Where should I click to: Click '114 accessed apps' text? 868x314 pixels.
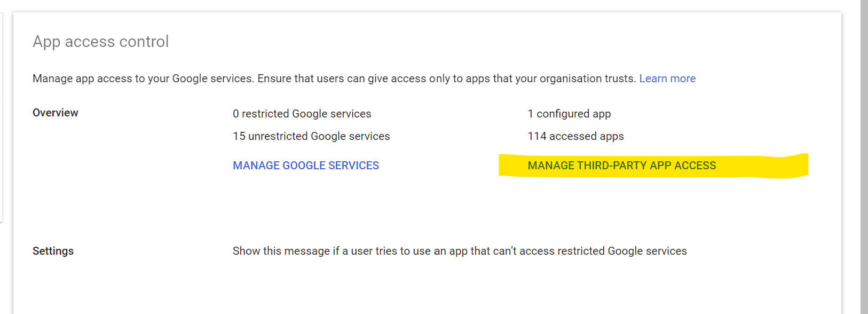pos(575,136)
